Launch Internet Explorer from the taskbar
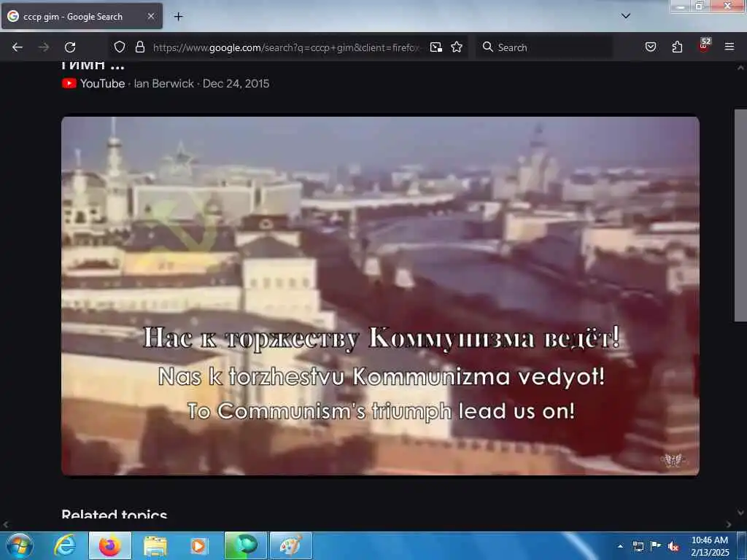747x560 pixels. (65, 545)
